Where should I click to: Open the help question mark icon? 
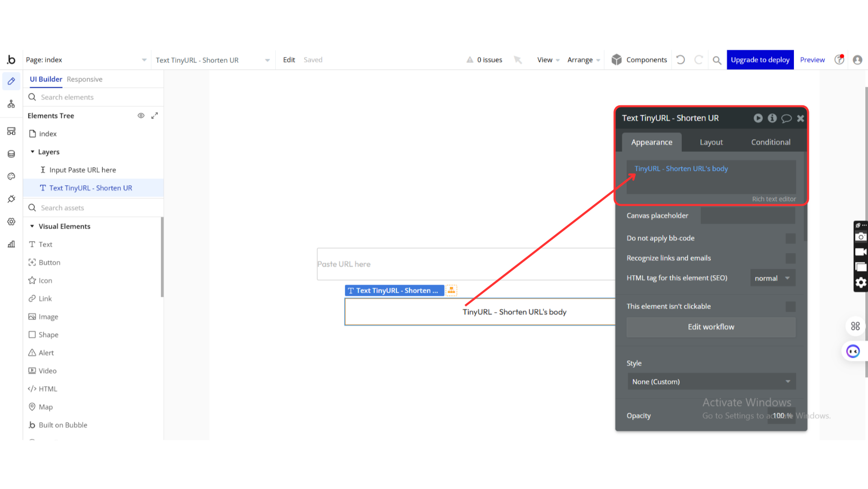pos(839,59)
